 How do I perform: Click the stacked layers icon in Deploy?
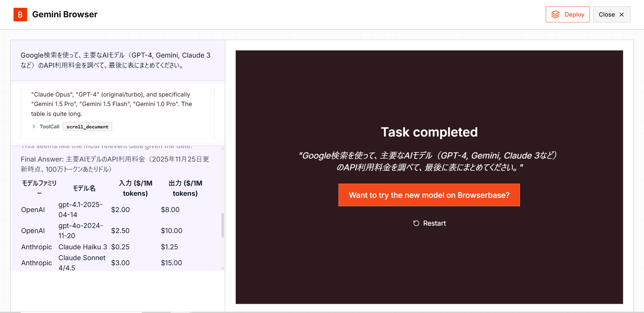pos(555,15)
